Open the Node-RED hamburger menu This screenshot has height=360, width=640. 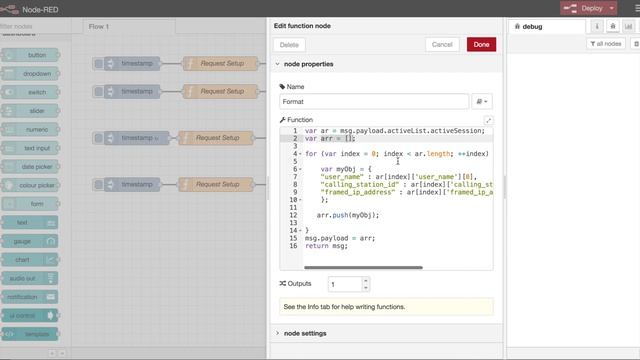[x=637, y=8]
